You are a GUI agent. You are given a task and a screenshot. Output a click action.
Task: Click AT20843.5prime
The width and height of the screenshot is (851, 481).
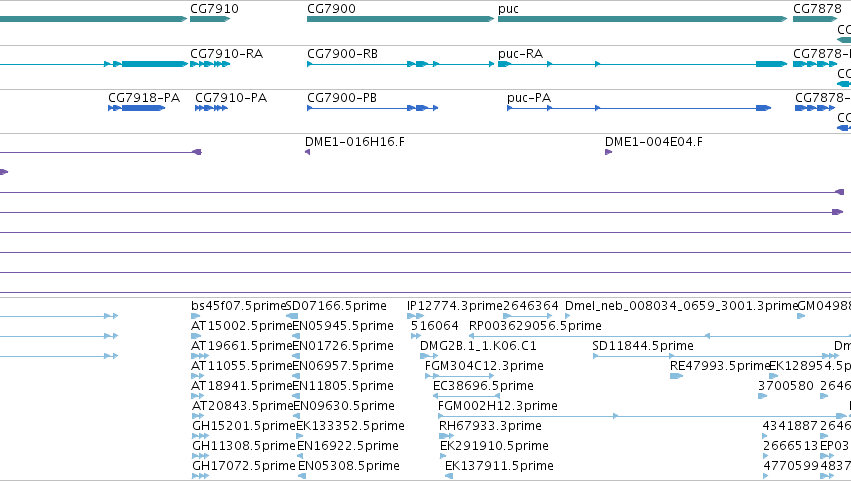coord(243,406)
